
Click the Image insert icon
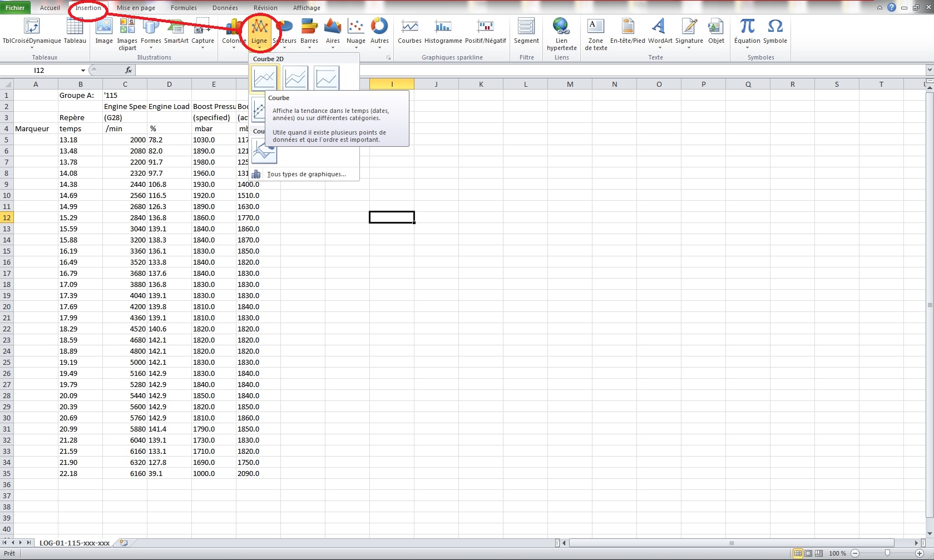[104, 31]
